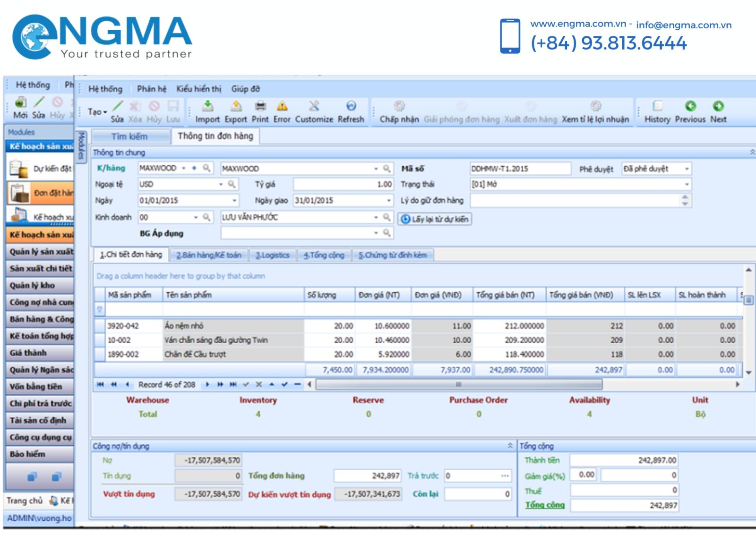This screenshot has height=534, width=756.
Task: Open the Tạo dropdown menu
Action: click(x=97, y=112)
